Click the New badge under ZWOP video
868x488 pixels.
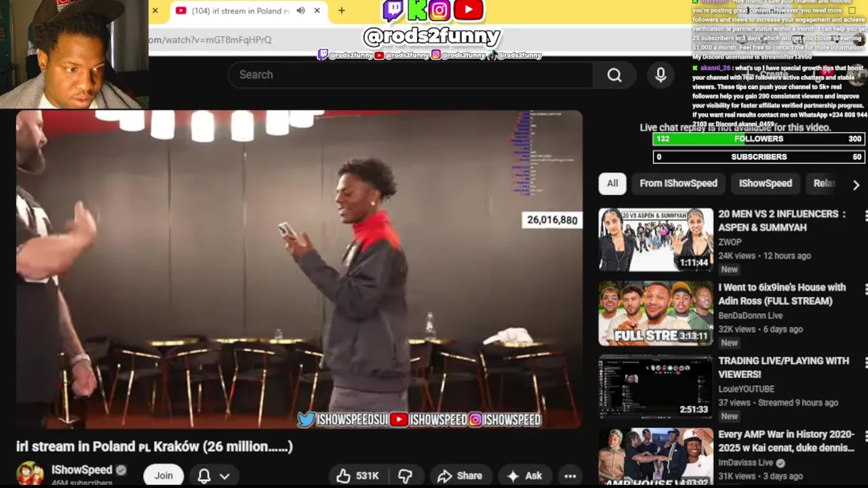[729, 269]
